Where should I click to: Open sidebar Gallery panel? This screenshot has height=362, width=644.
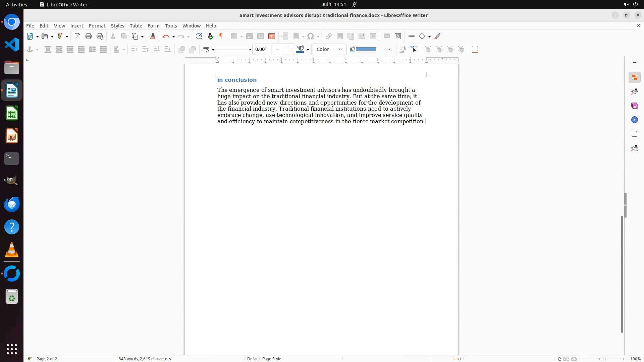pos(634,106)
